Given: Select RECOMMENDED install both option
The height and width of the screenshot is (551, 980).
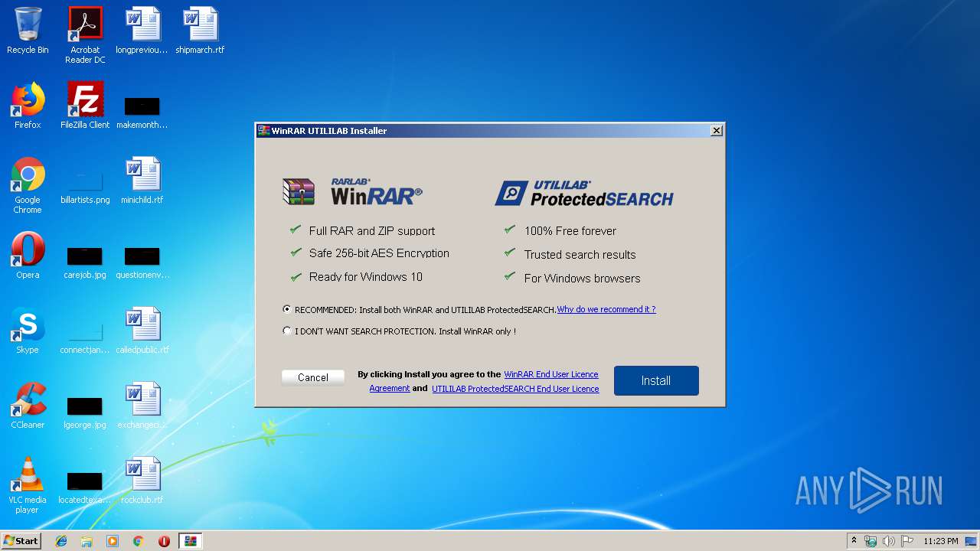Looking at the screenshot, I should coord(287,310).
